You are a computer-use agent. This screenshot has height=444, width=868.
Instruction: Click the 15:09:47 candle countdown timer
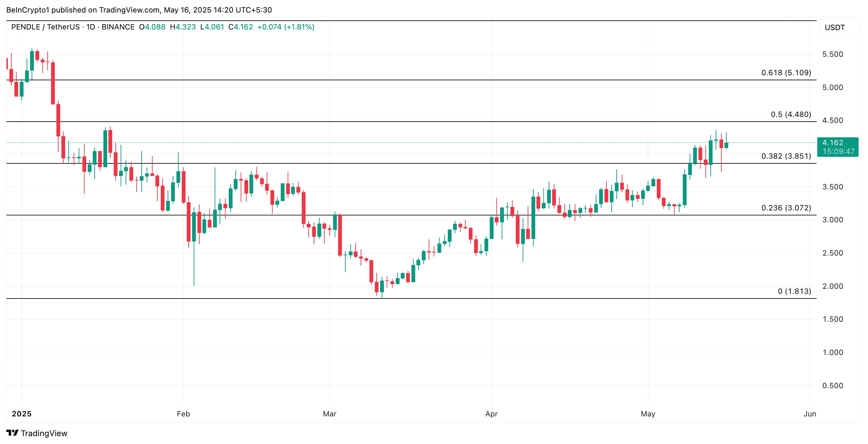point(838,152)
